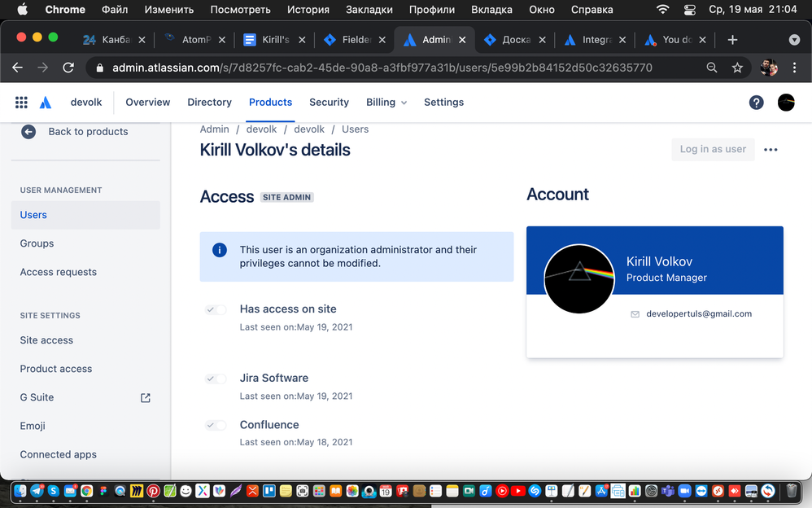Image resolution: width=812 pixels, height=508 pixels.
Task: Click the developertuls@gmail.com email address
Action: [x=699, y=314]
